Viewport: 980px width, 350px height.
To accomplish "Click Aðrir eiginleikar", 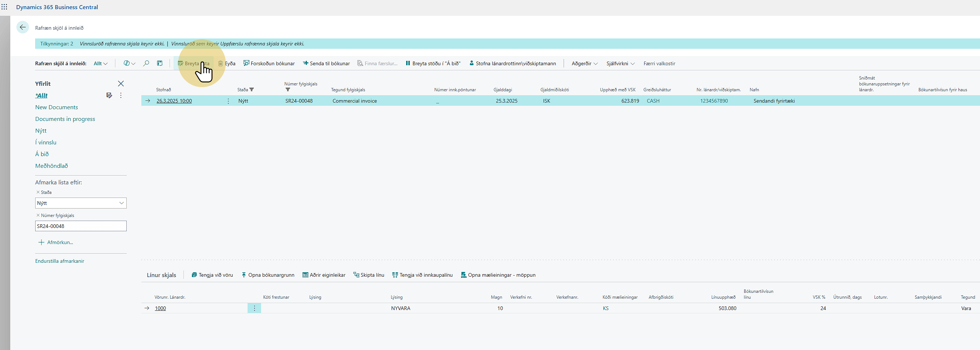I will coord(324,275).
